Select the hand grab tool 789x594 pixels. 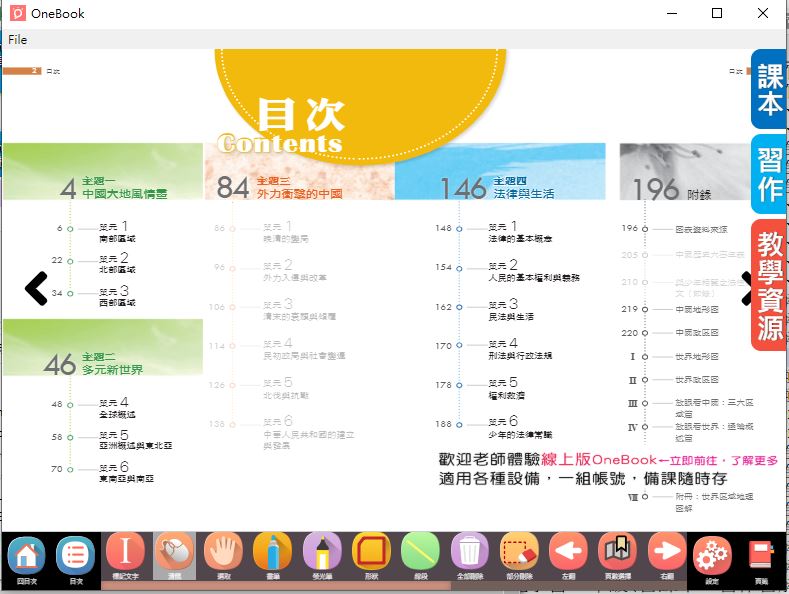[224, 554]
